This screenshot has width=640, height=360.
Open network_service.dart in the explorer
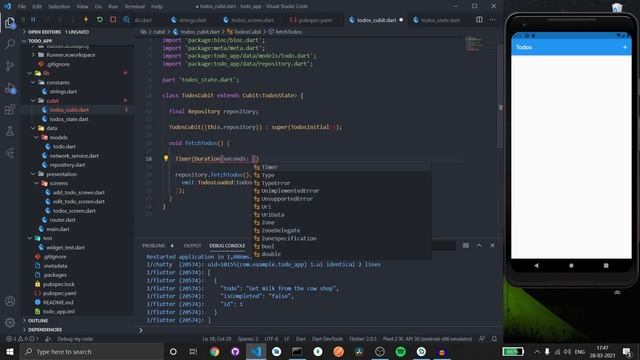pos(74,156)
